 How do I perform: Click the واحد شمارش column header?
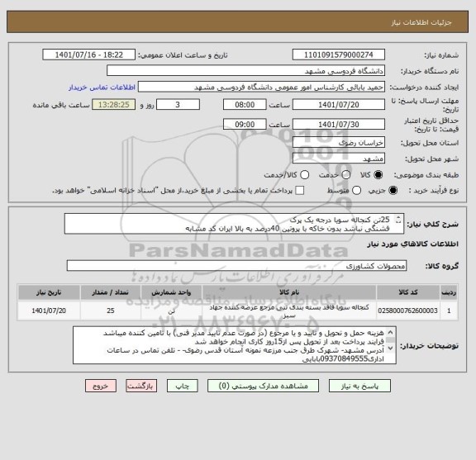click(171, 292)
